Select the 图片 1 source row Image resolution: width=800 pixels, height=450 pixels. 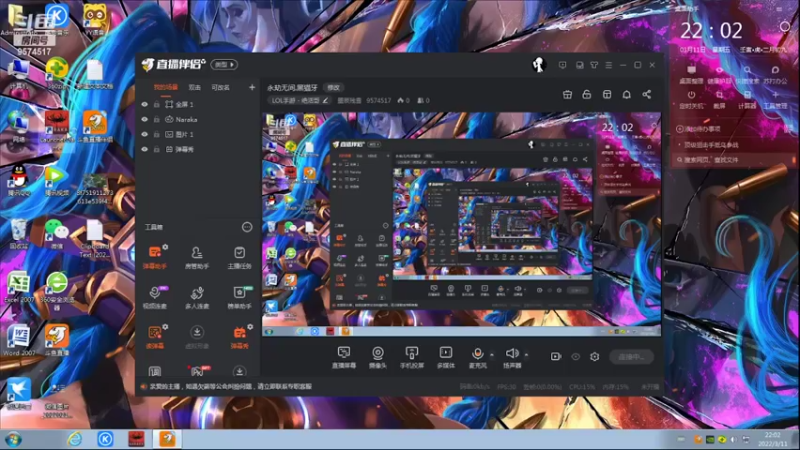point(198,134)
